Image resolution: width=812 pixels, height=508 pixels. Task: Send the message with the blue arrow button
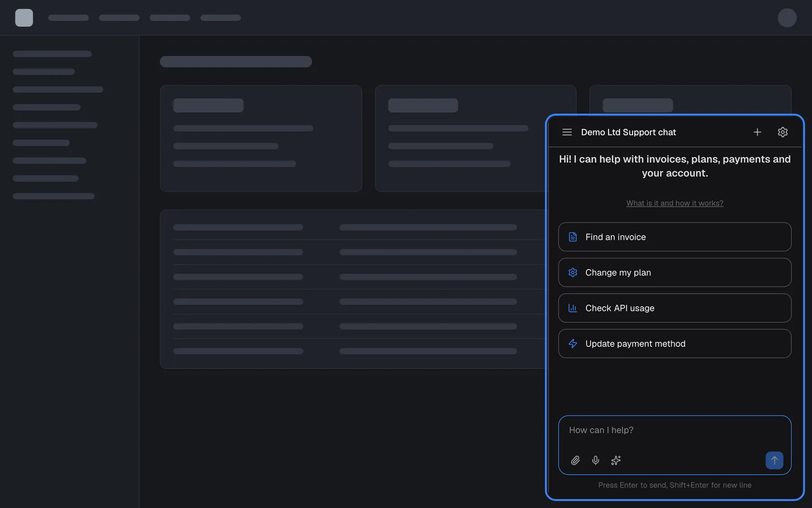click(774, 460)
